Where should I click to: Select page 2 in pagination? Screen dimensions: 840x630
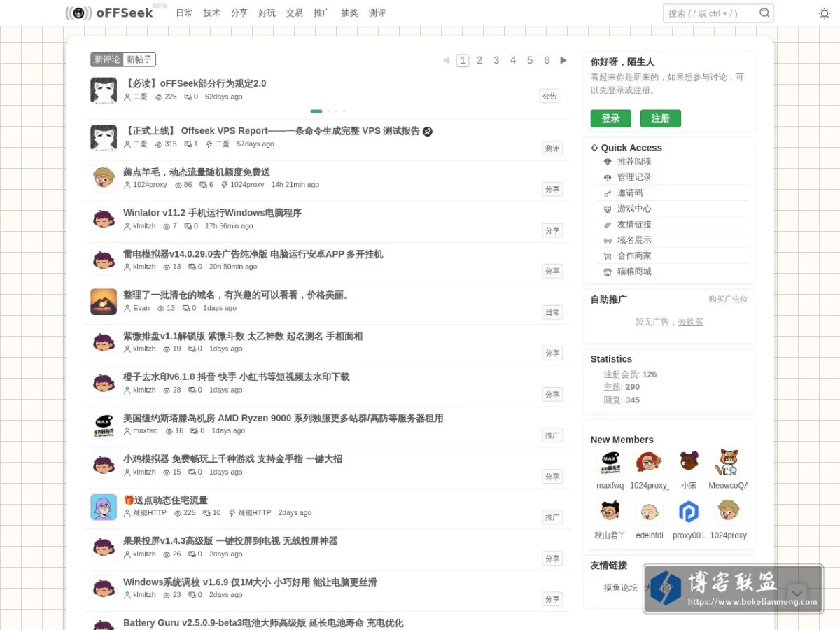(479, 60)
